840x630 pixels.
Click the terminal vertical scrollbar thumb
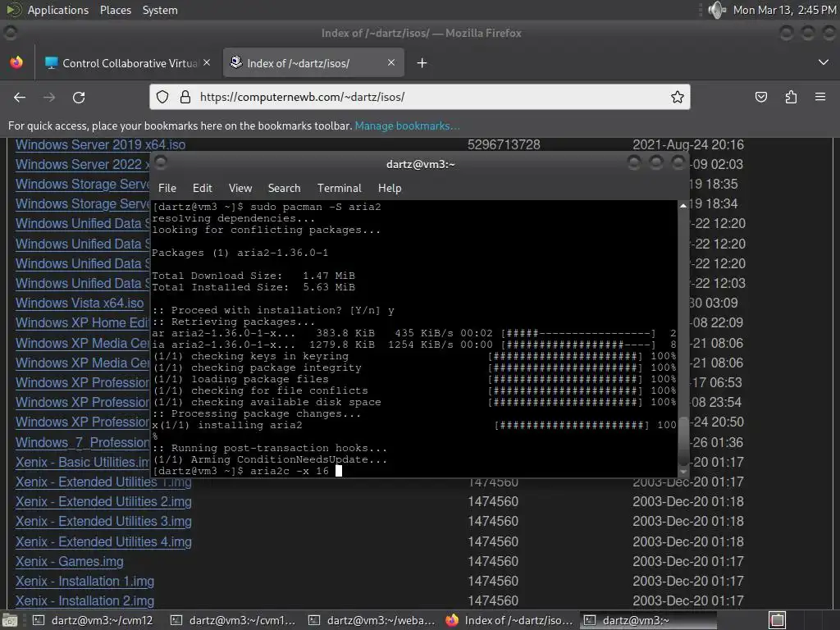(x=683, y=441)
